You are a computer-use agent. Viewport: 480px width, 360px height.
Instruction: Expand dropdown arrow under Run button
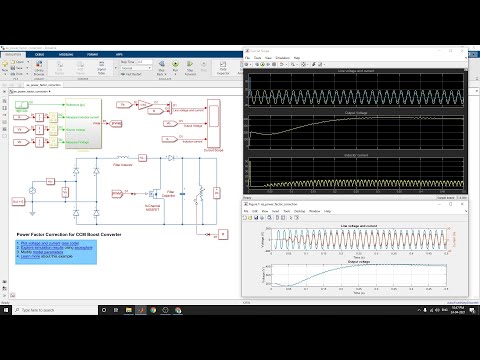[175, 74]
